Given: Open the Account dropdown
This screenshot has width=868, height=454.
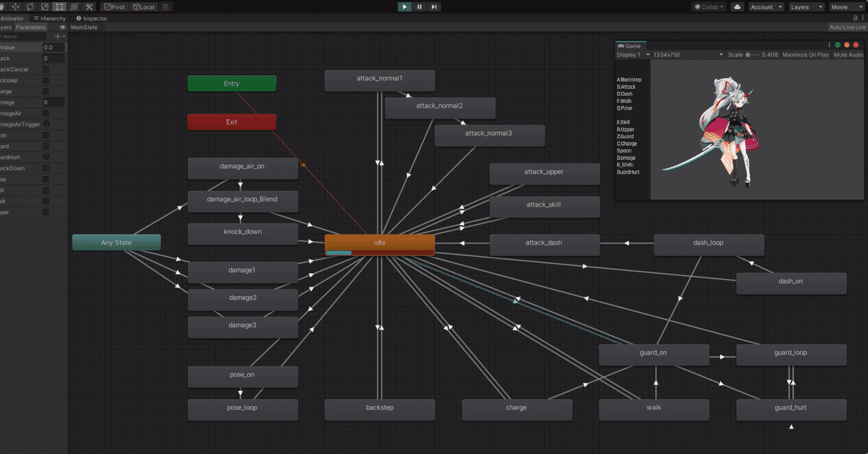Looking at the screenshot, I should pos(766,7).
